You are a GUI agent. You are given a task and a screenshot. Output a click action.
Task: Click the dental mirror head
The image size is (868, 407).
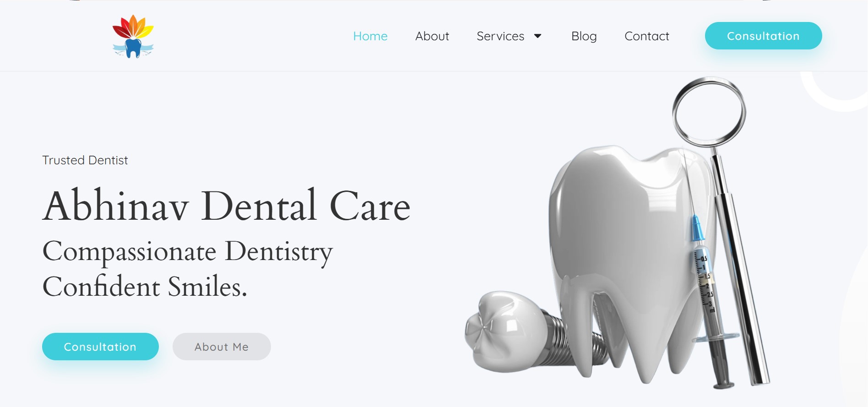click(709, 112)
